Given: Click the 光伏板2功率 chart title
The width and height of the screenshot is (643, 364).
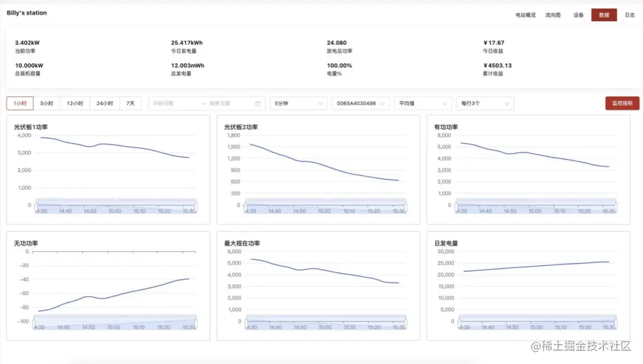Looking at the screenshot, I should (x=240, y=127).
